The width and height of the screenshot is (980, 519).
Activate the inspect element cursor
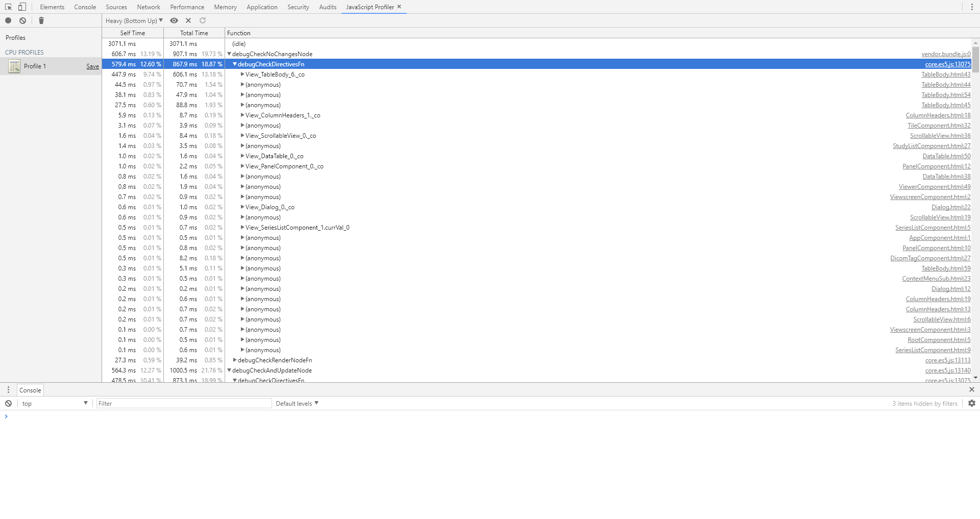coord(7,7)
